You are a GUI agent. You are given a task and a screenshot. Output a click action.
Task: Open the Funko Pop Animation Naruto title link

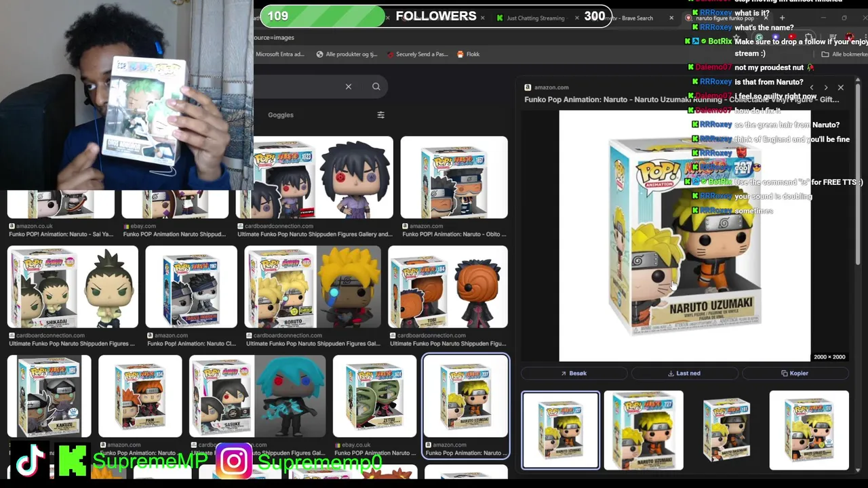coord(682,100)
